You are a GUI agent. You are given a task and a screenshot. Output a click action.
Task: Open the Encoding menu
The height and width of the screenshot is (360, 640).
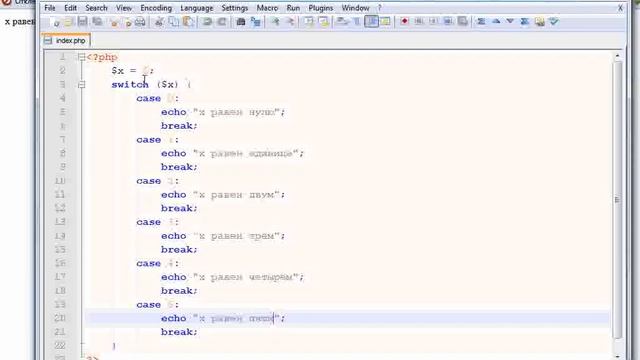pos(156,8)
